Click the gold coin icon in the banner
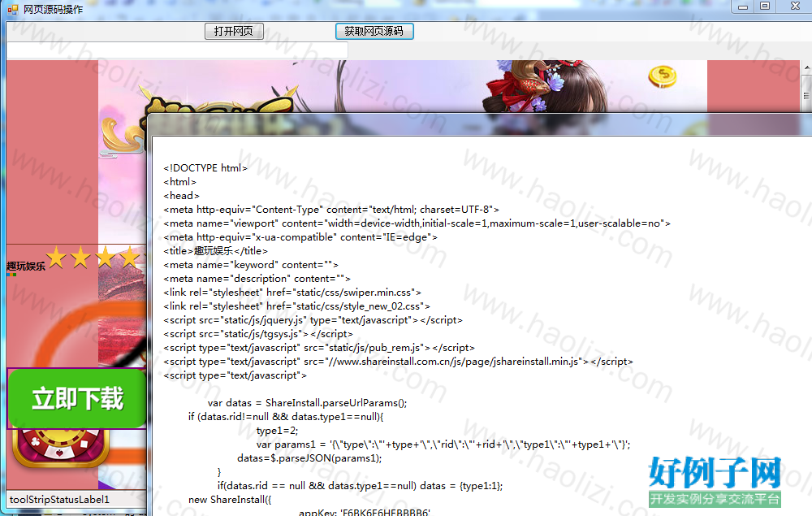The height and width of the screenshot is (516, 812). click(663, 76)
